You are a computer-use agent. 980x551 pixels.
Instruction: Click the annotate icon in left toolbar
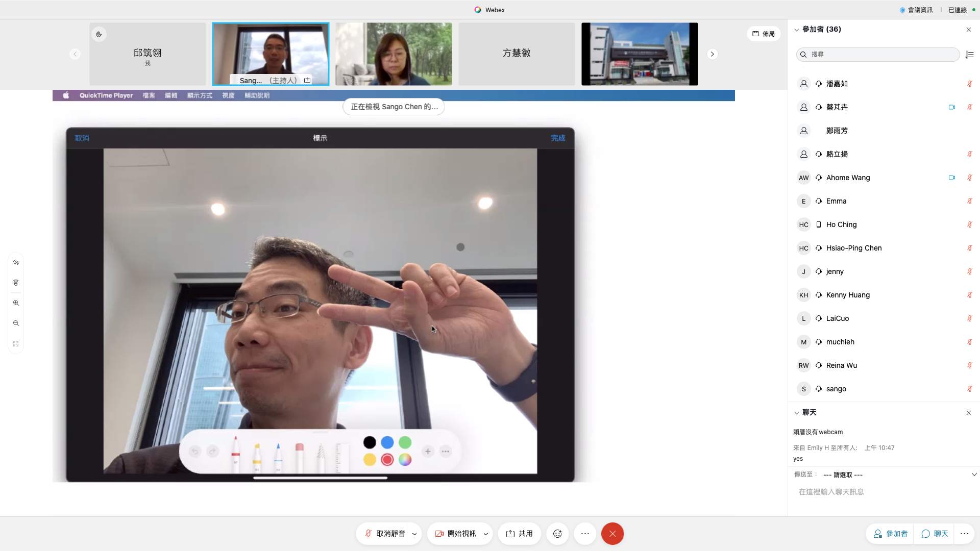[16, 262]
